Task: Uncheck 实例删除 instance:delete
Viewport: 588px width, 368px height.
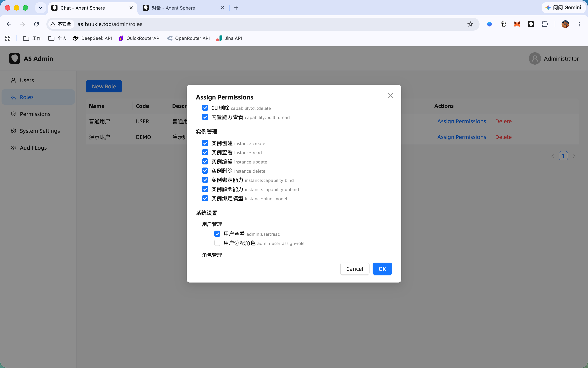Action: (205, 171)
